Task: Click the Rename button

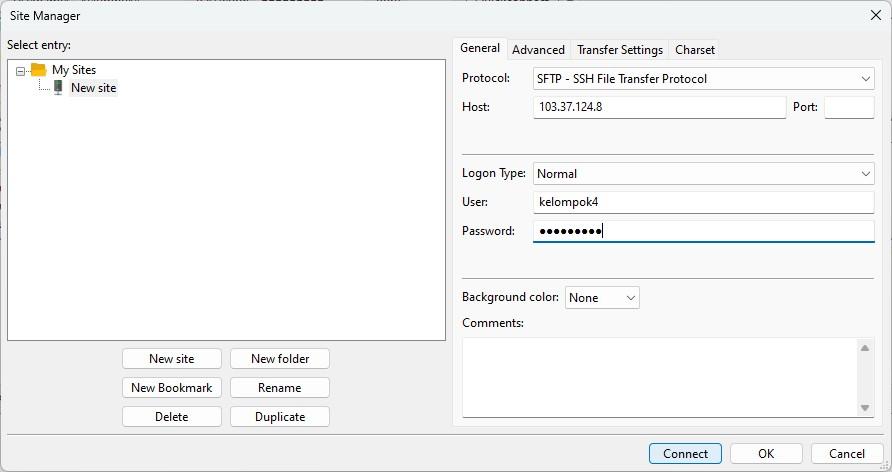Action: (280, 388)
